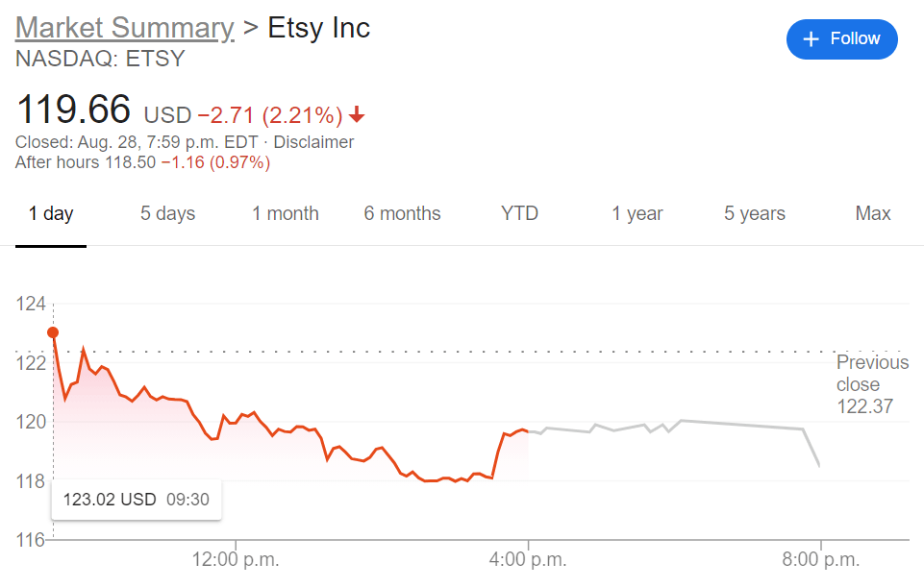
Task: Click the Previous close 122.37 label
Action: [x=871, y=384]
